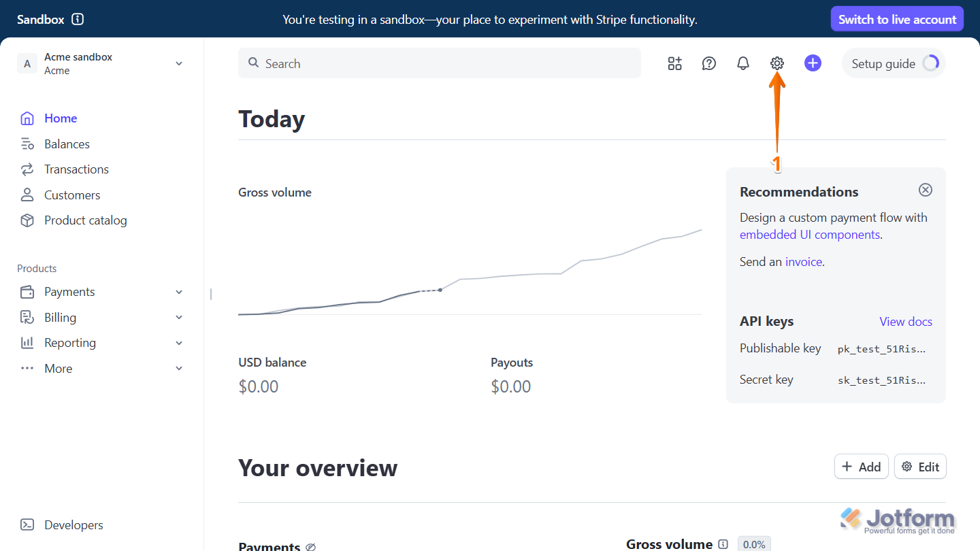
Task: Expand the Payments section chevron
Action: (x=179, y=291)
